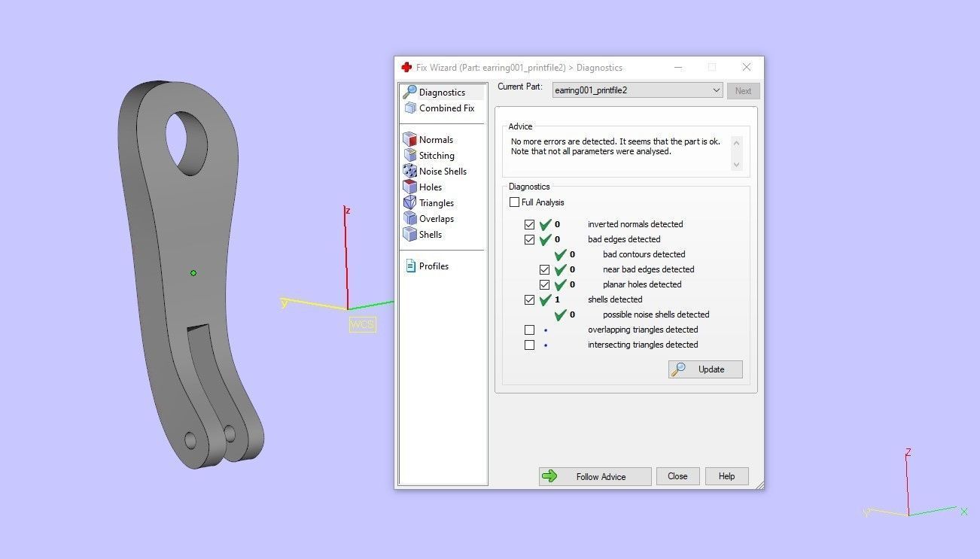Screen dimensions: 980x559
Task: Click the Advice box scroll down arrow
Action: pyautogui.click(x=736, y=165)
